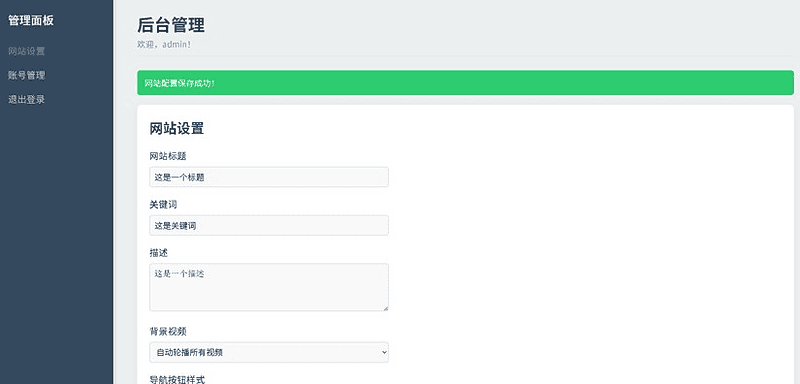The image size is (800, 384).
Task: Open the 背景视频 dropdown showing 自动轮播所有视频
Action: click(x=269, y=352)
